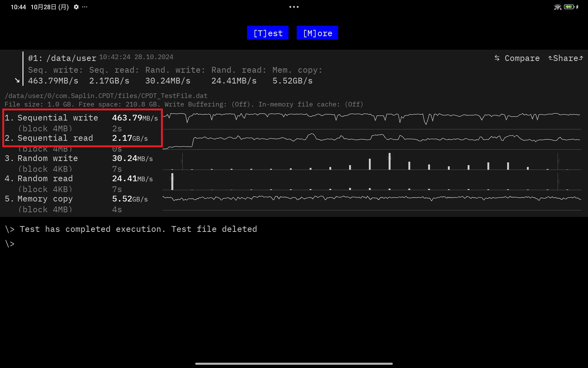The height and width of the screenshot is (368, 588).
Task: Click the Compare link
Action: click(x=517, y=58)
